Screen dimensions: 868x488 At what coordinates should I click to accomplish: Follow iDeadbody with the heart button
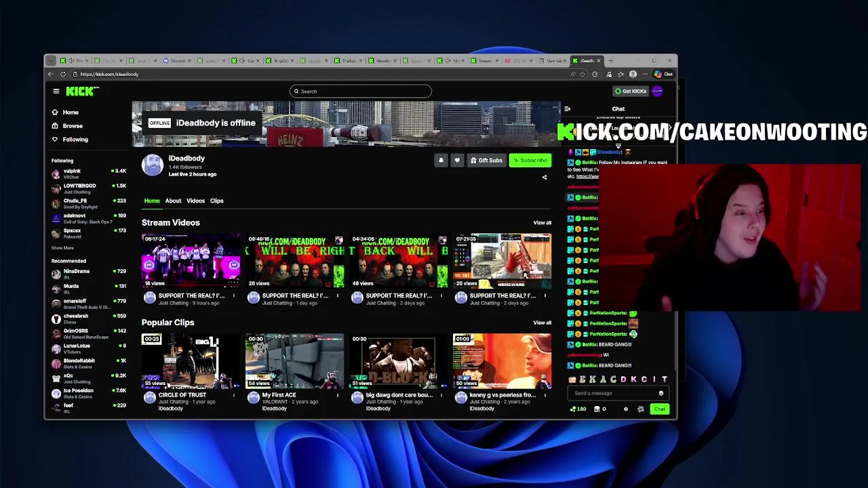pyautogui.click(x=457, y=161)
